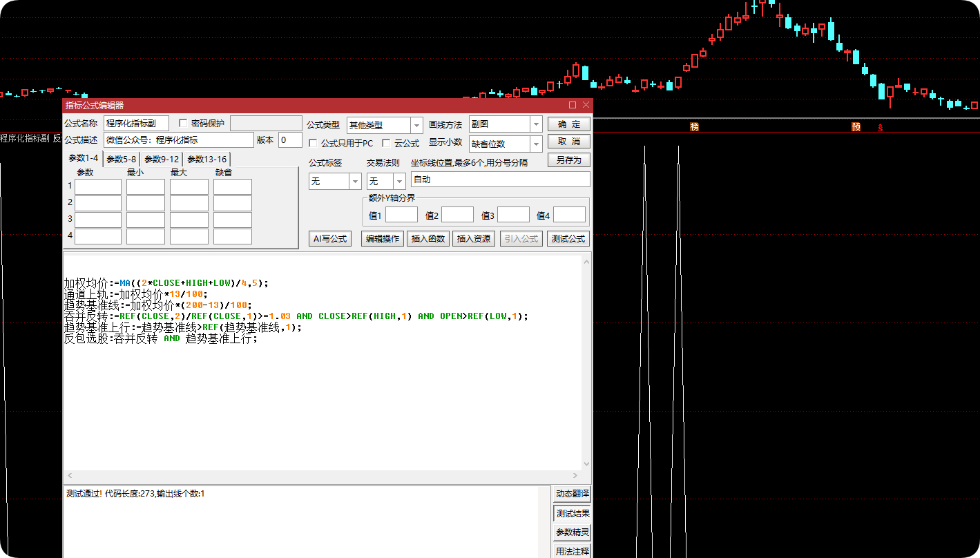Run the 测试公式 button

click(x=568, y=239)
